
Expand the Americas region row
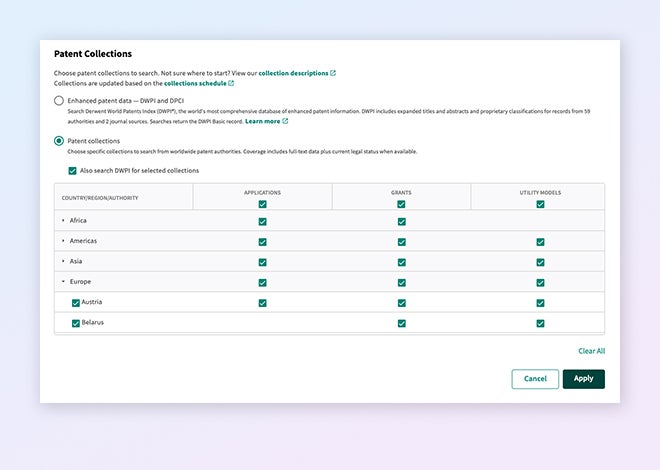[64, 241]
